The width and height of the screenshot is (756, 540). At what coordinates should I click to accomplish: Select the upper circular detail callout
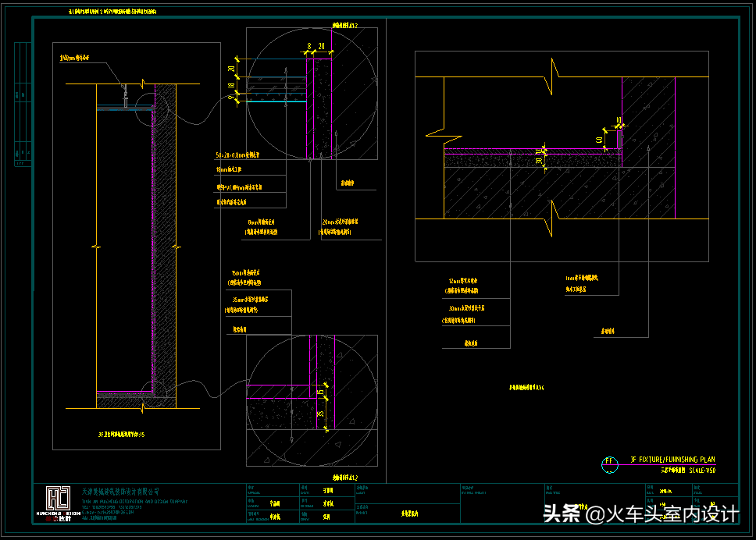[312, 94]
